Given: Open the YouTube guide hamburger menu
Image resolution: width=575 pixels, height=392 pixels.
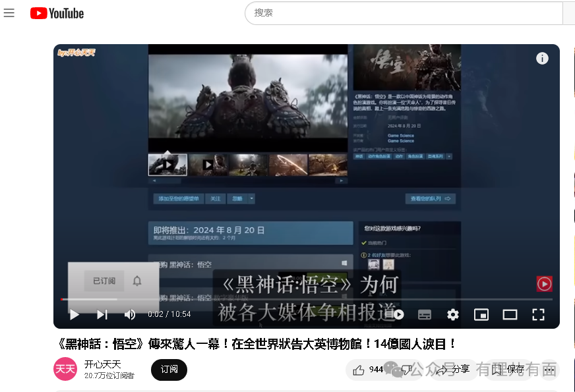Looking at the screenshot, I should pyautogui.click(x=9, y=13).
